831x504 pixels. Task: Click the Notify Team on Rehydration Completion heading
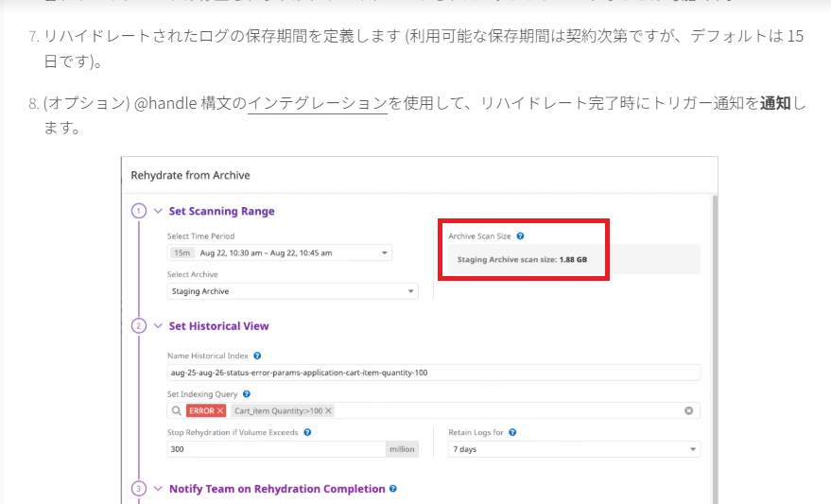point(277,489)
